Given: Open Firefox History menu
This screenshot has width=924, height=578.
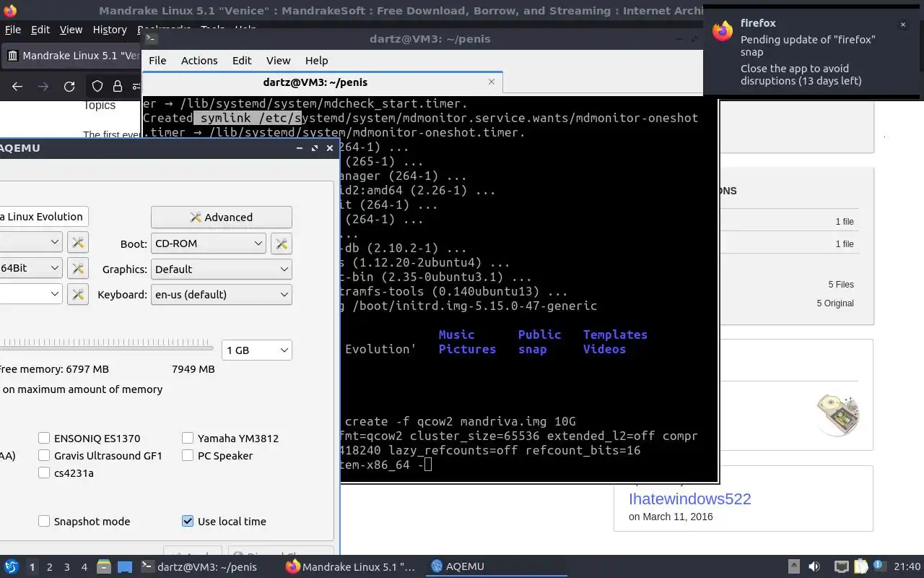Looking at the screenshot, I should coord(110,30).
